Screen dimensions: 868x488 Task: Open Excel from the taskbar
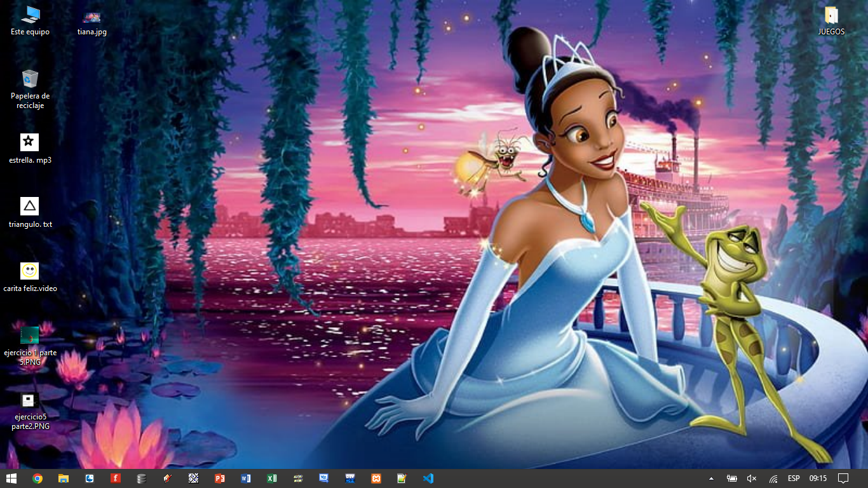272,478
